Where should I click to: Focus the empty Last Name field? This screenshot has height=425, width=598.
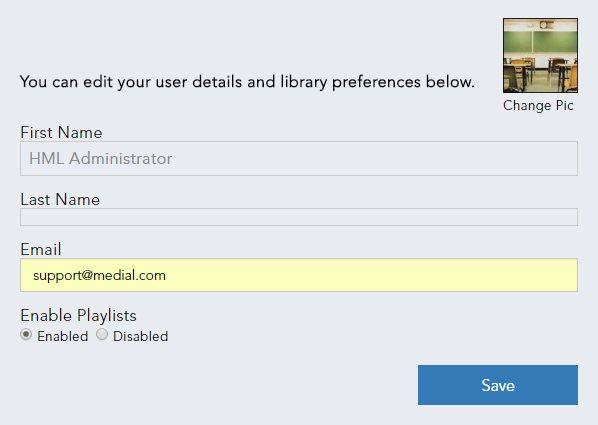(x=299, y=217)
